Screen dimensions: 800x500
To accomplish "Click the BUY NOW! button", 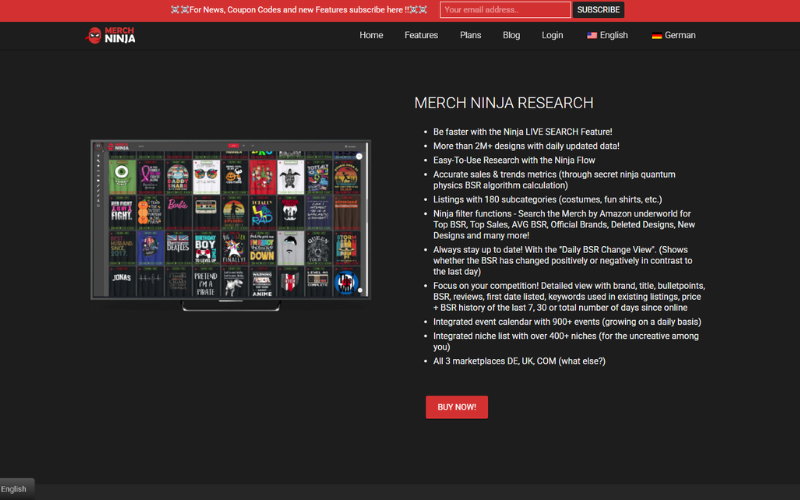I will (x=457, y=407).
